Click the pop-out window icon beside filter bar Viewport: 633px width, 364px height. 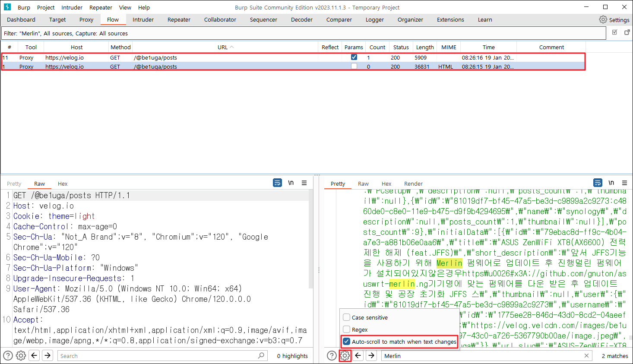[x=627, y=33]
